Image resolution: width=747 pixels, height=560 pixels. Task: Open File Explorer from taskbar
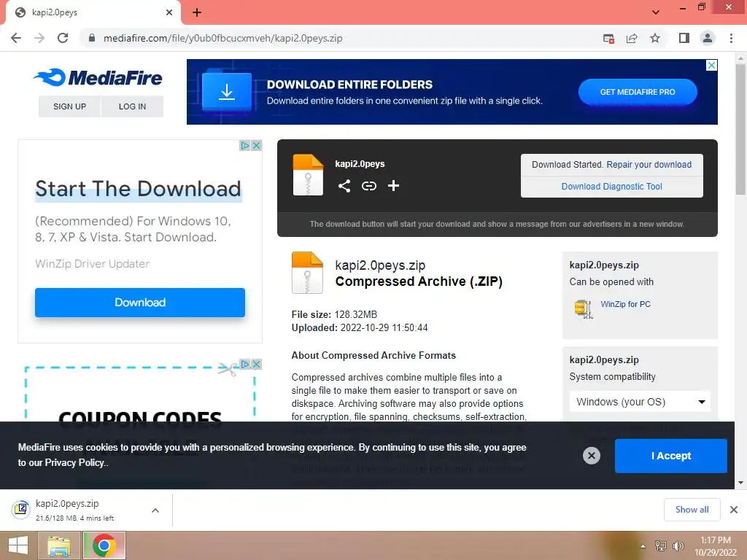(58, 545)
